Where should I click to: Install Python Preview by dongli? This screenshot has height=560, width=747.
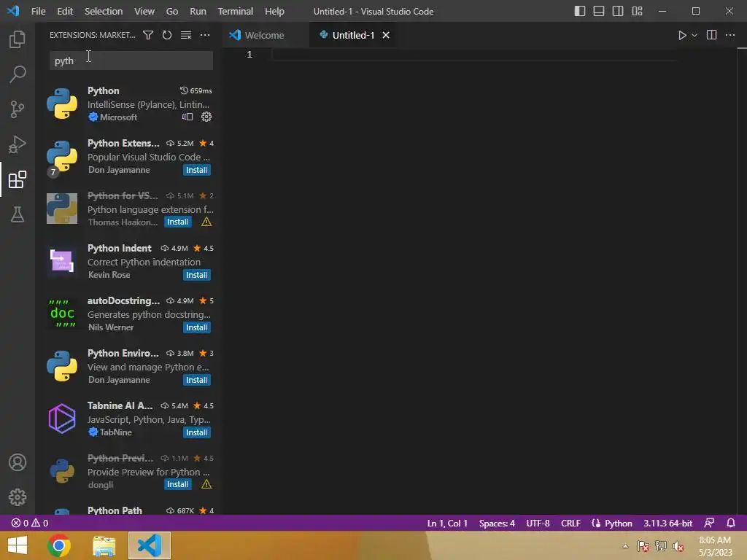click(x=178, y=484)
